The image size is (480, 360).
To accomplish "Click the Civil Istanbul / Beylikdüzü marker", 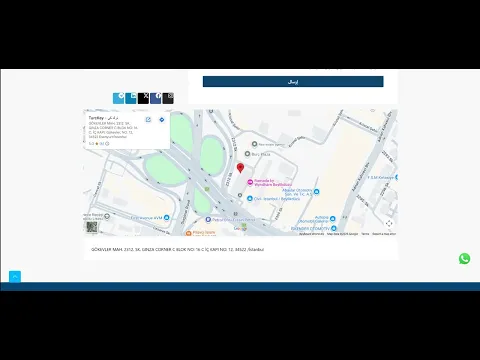I will click(x=250, y=198).
